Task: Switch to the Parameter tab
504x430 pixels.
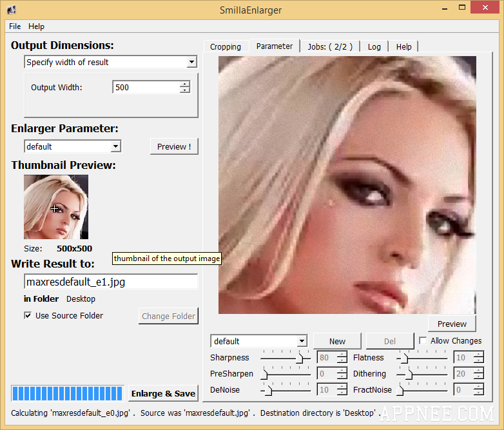Action: [x=275, y=46]
